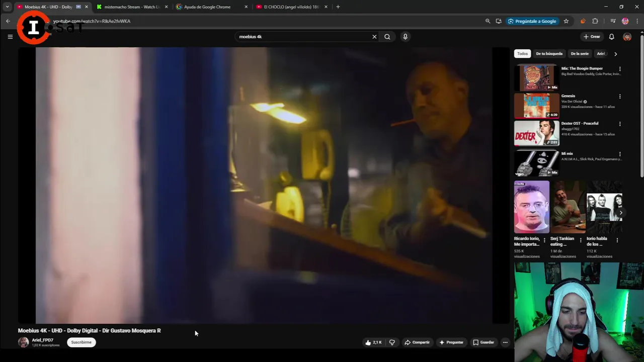Open Mix: The Boogie Bumper thumbnail
The width and height of the screenshot is (644, 362).
(x=536, y=77)
